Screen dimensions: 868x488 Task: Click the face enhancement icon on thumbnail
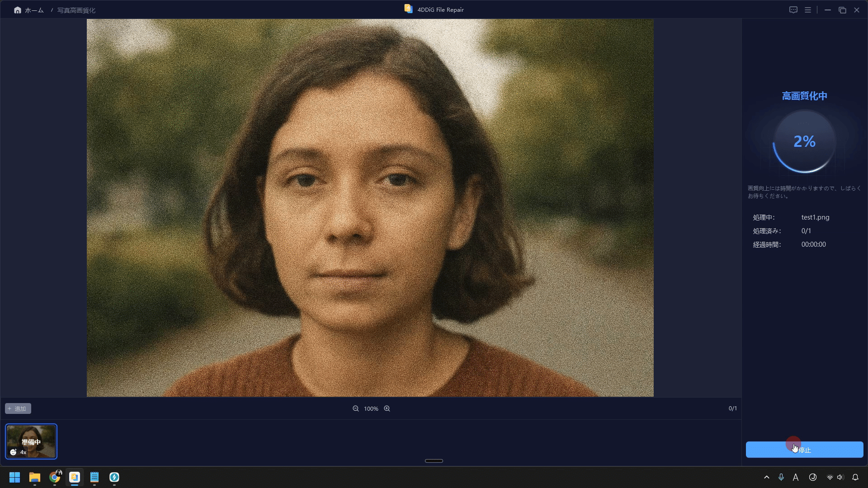pos(13,452)
